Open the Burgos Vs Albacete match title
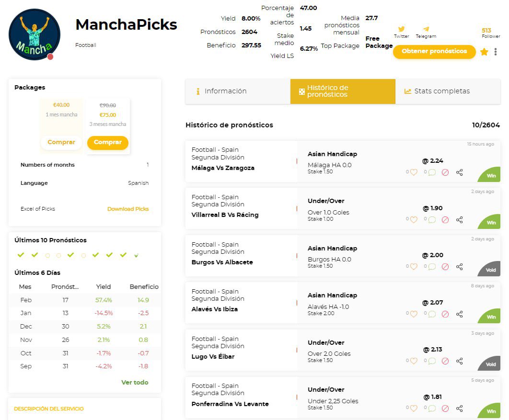This screenshot has width=509, height=420. [x=222, y=262]
